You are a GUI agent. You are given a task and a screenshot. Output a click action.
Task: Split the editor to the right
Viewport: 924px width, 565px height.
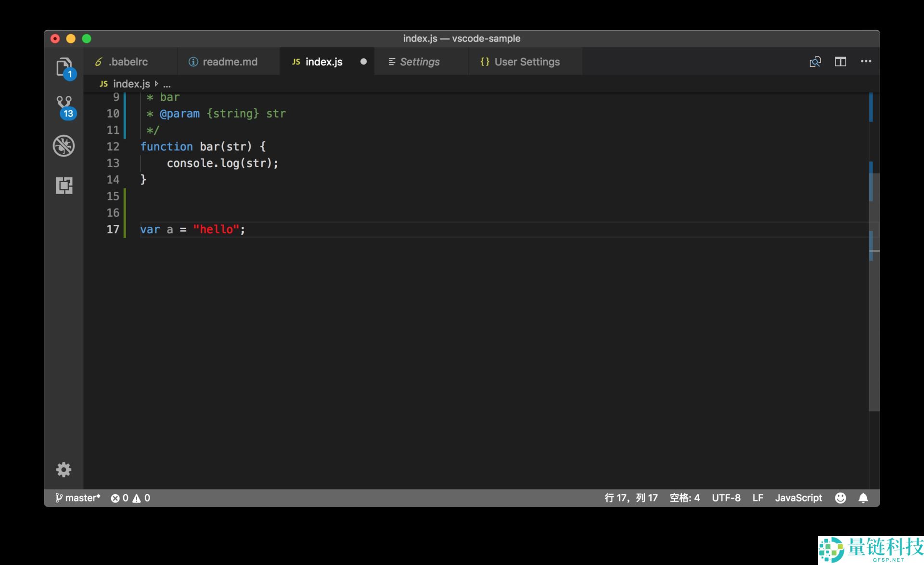tap(840, 62)
